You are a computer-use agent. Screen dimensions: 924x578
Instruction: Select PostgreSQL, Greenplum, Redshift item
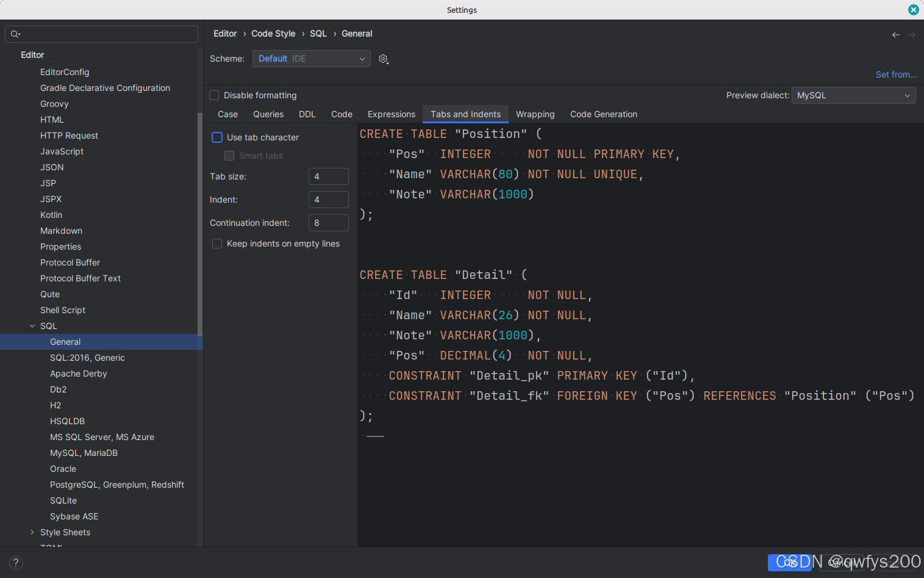(x=117, y=485)
